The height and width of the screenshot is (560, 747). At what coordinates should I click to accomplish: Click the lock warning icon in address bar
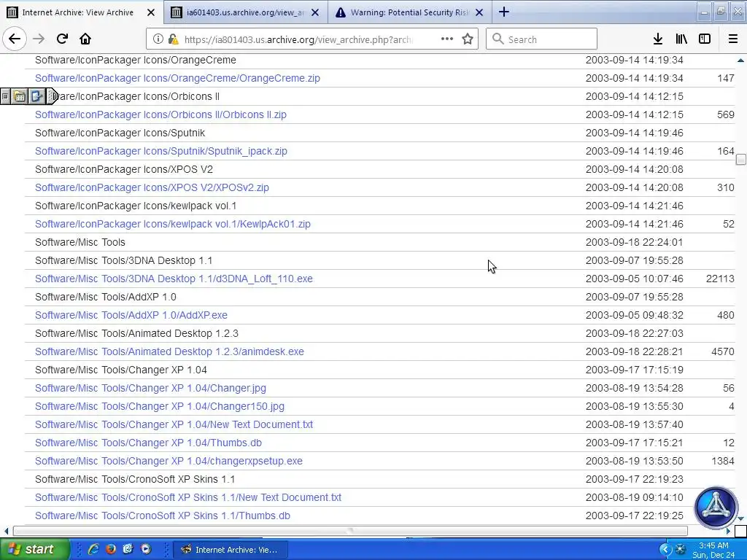click(x=174, y=39)
